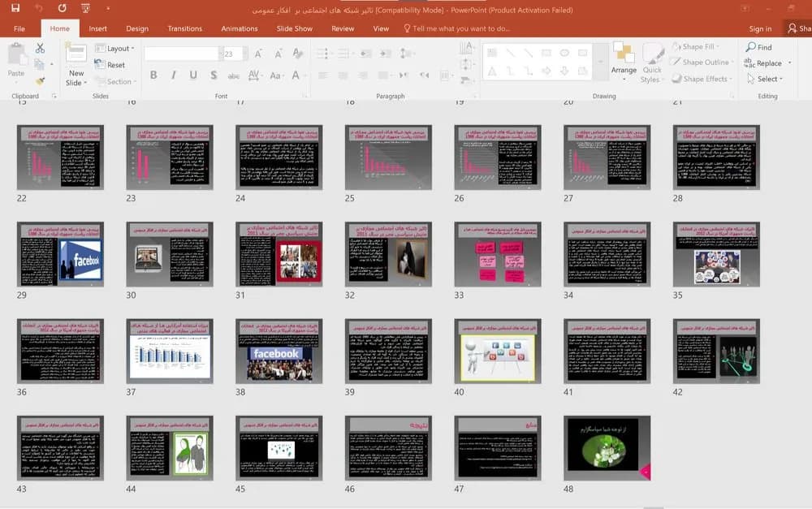
Task: Toggle italic formatting
Action: [x=174, y=75]
